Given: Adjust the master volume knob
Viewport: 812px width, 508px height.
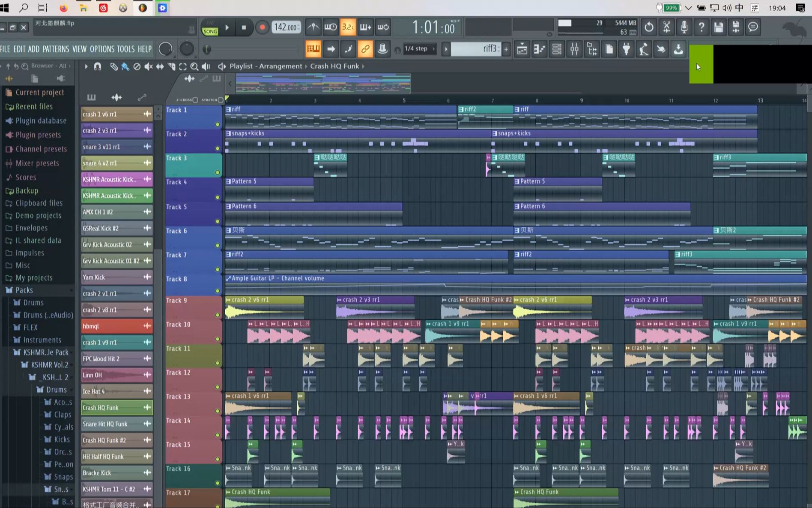Looking at the screenshot, I should point(165,49).
